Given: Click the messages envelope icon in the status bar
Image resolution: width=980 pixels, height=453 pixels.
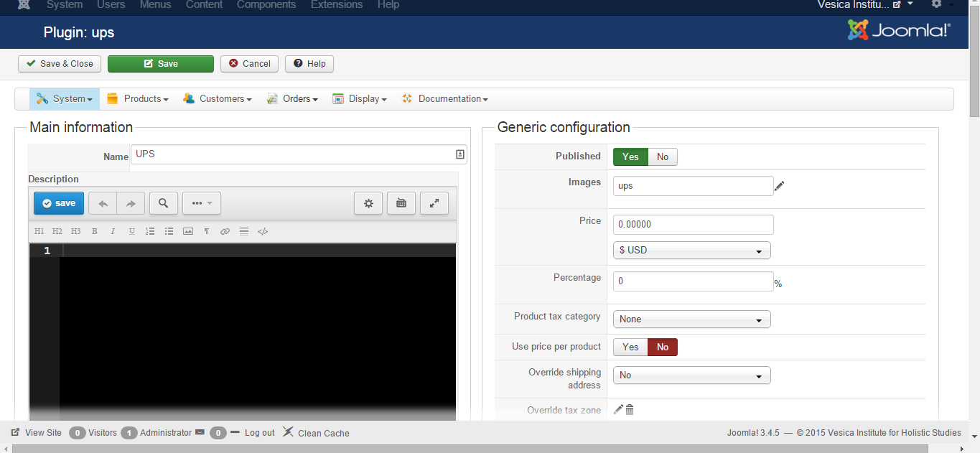Looking at the screenshot, I should pyautogui.click(x=200, y=432).
